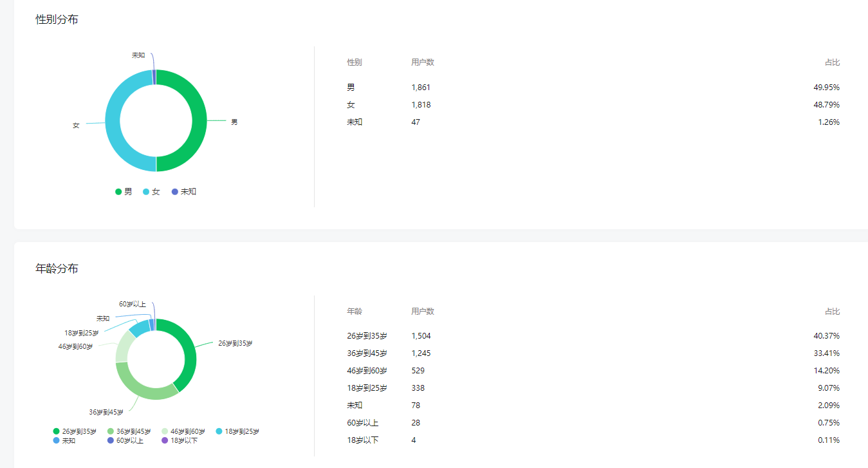
Task: Click 46岁到60岁 row label in age table
Action: (367, 371)
